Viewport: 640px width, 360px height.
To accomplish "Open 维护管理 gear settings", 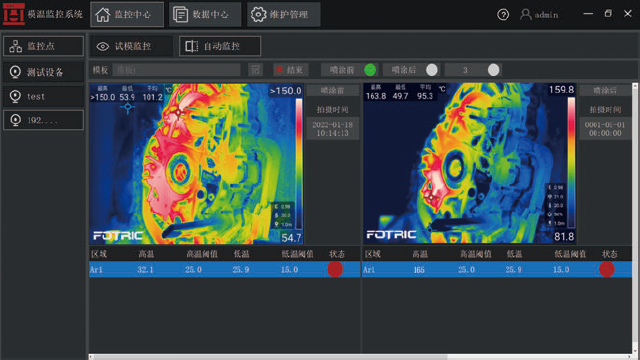I will click(x=283, y=14).
